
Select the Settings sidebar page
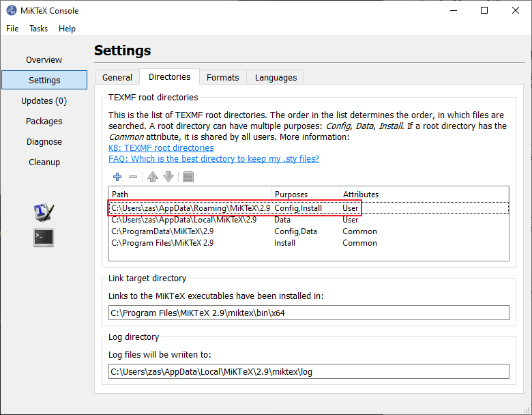44,80
